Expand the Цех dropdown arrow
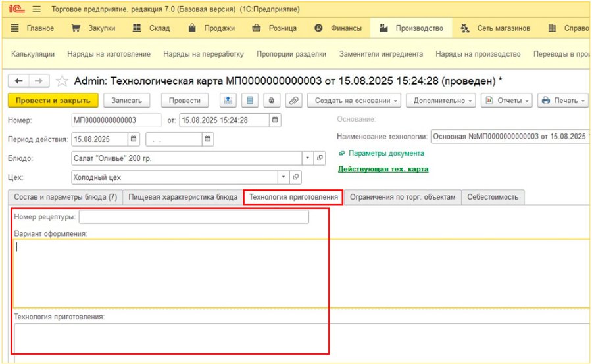Viewport: 592px width, 364px height. click(x=283, y=177)
